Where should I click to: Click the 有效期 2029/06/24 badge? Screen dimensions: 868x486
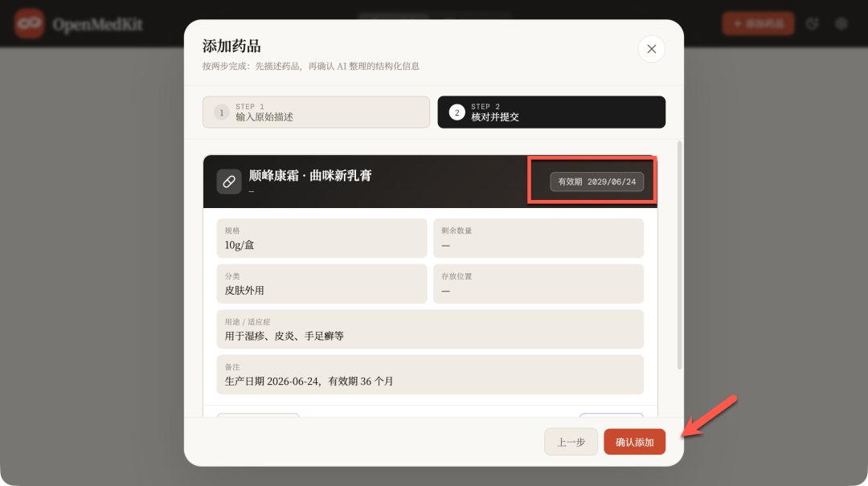tap(596, 182)
